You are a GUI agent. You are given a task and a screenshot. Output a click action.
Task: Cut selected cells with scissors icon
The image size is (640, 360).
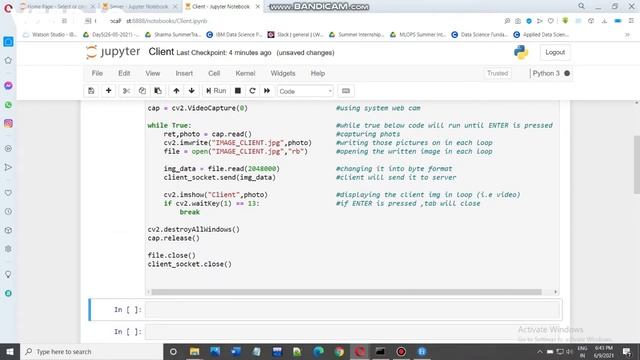tap(126, 91)
